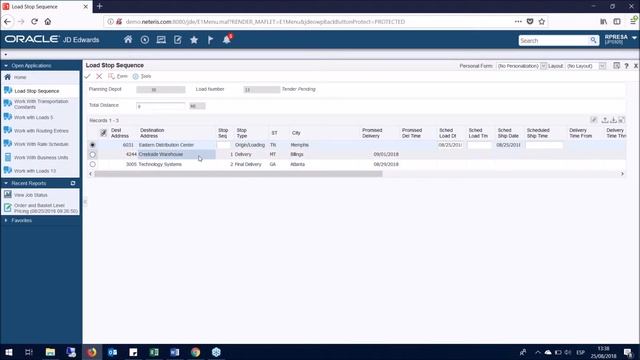
Task: Click the header Search field
Action: [x=554, y=40]
